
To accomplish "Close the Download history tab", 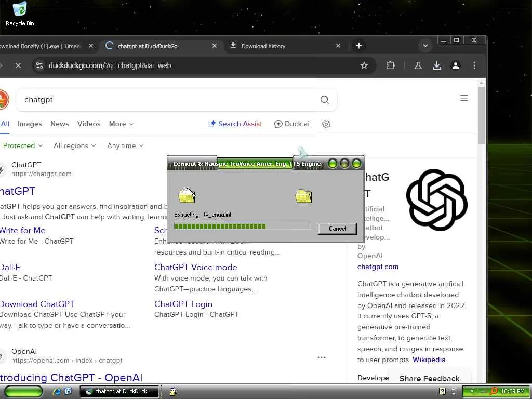I will 338,46.
